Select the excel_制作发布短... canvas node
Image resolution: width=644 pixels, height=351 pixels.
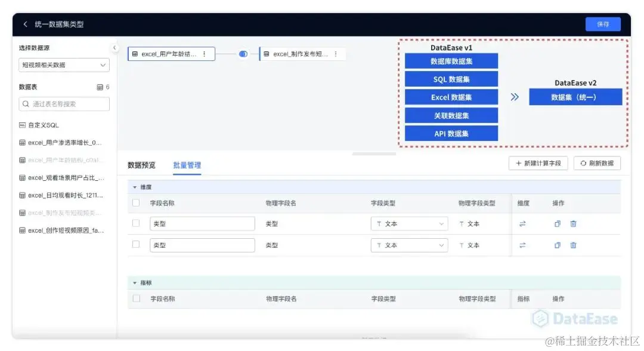(x=302, y=54)
